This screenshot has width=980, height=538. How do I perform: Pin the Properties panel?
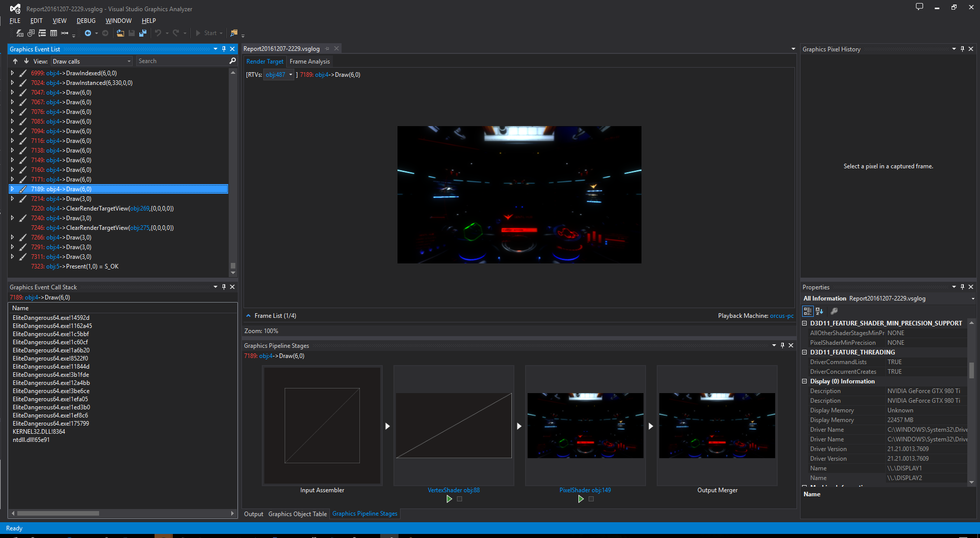tap(962, 287)
